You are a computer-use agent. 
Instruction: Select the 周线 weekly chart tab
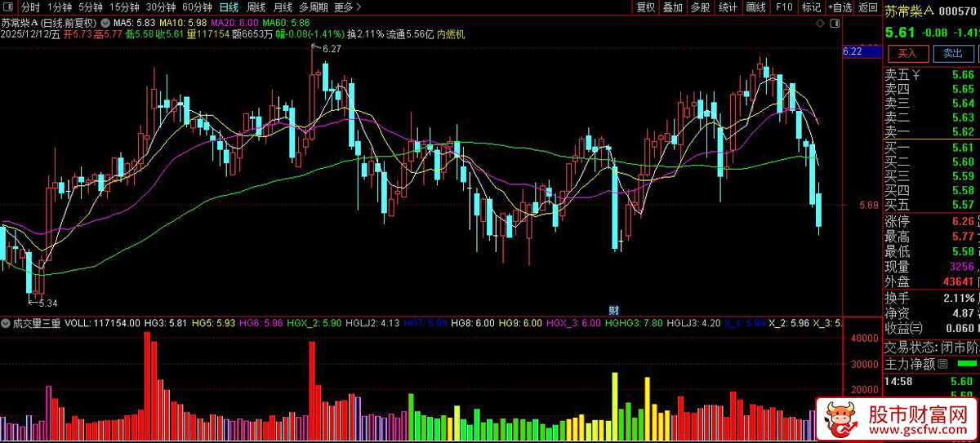click(256, 7)
